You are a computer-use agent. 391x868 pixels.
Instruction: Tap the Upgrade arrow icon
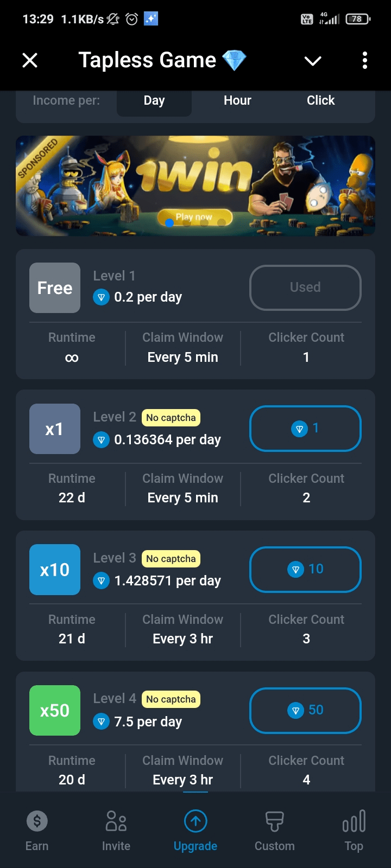(195, 821)
